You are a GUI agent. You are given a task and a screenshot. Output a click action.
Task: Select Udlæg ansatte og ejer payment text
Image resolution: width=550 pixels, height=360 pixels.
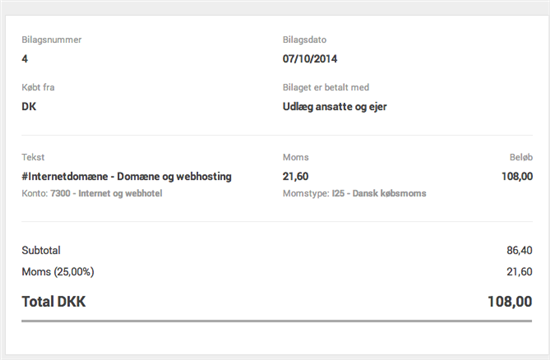pos(335,107)
